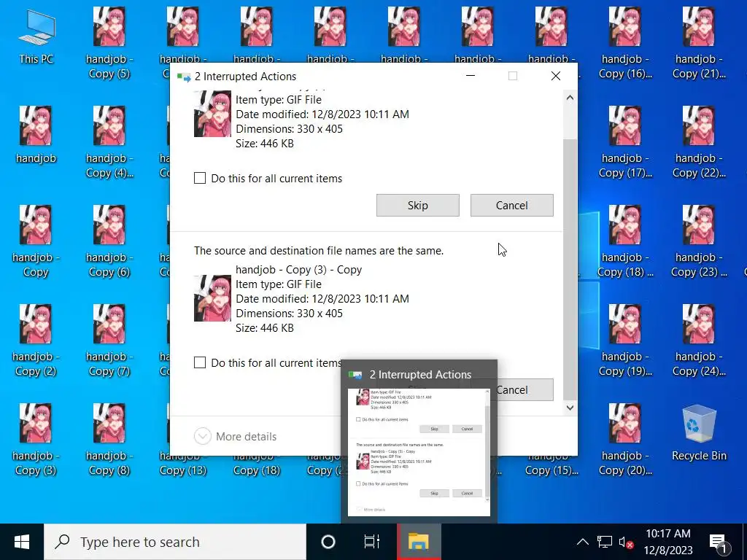Select desktop file 'handjob - Copy (2)'

[36, 340]
